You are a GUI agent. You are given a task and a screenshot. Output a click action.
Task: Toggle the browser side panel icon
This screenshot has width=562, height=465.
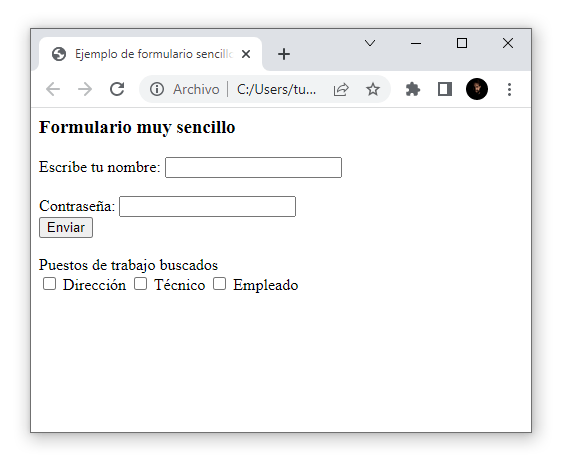point(445,89)
